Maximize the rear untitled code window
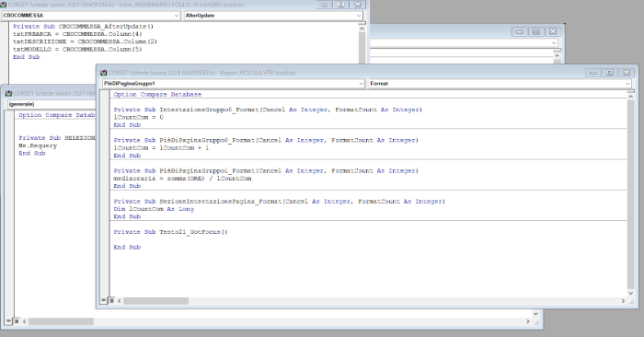 point(536,31)
